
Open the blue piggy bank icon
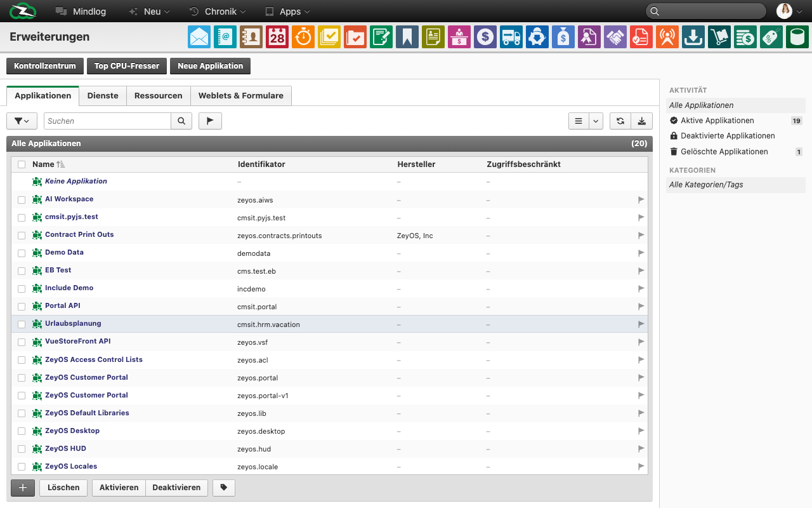tap(537, 37)
